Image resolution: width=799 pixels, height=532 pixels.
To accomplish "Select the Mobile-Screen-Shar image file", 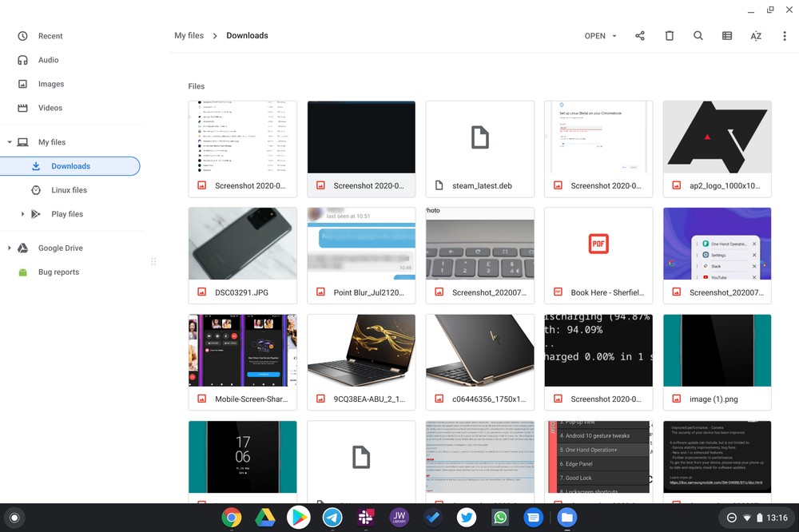I will (243, 363).
